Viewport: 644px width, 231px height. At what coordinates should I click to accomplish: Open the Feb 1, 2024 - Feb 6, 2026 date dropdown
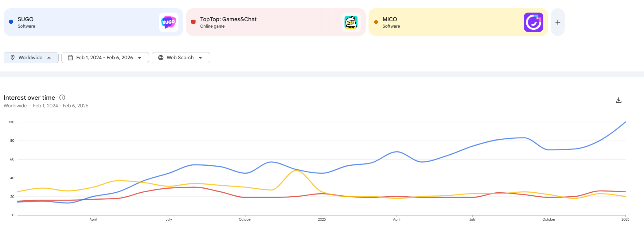[x=140, y=58]
